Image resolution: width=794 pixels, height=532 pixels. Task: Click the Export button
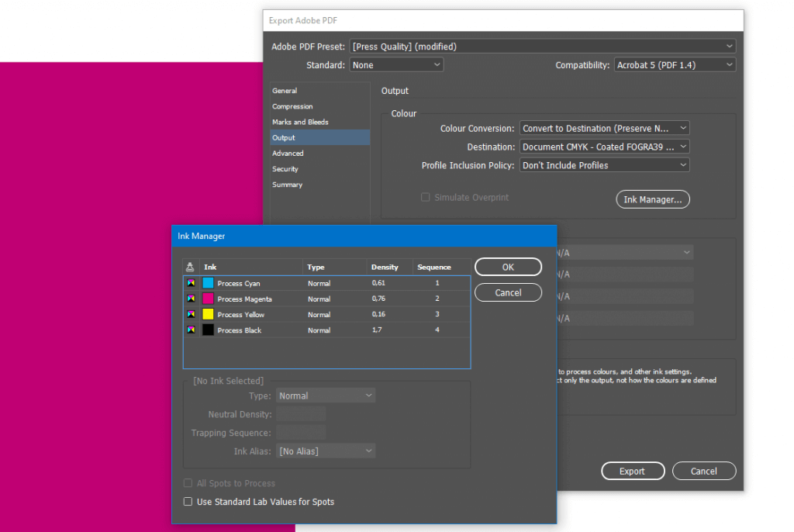click(633, 471)
